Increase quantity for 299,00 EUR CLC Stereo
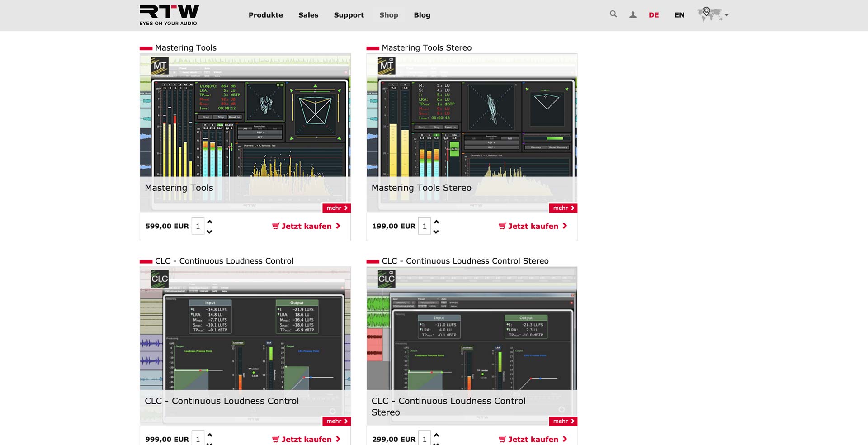 pyautogui.click(x=436, y=435)
